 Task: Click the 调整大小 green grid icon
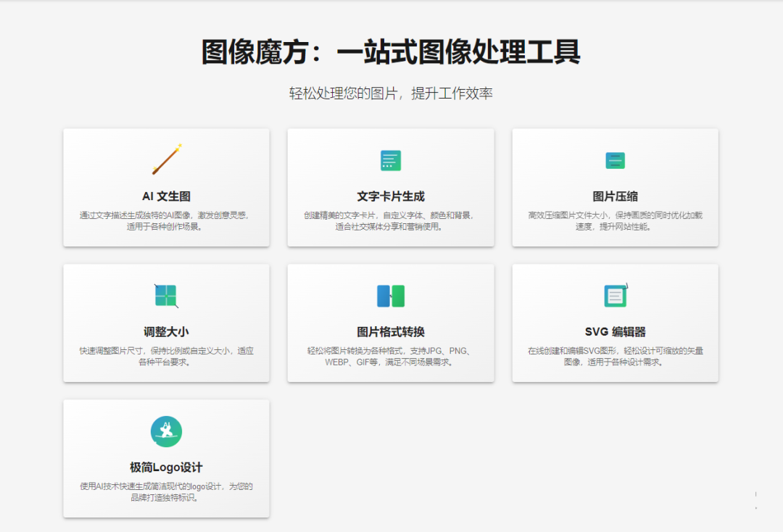pos(165,296)
